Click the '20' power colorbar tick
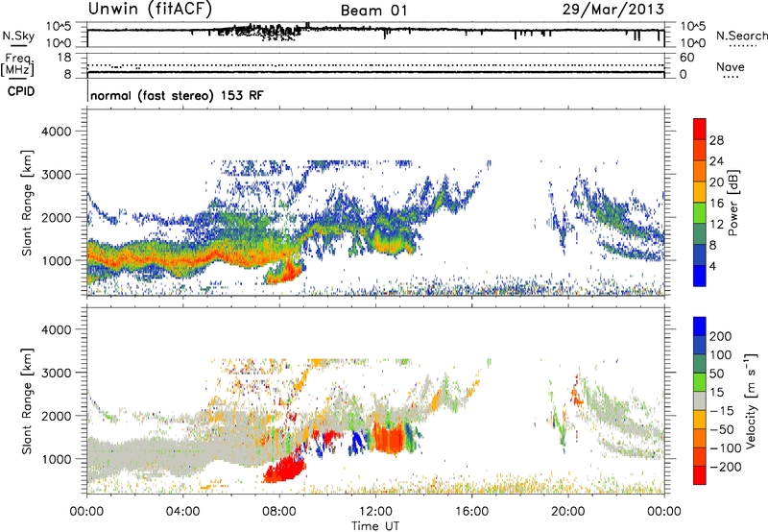The height and width of the screenshot is (532, 768). click(716, 182)
